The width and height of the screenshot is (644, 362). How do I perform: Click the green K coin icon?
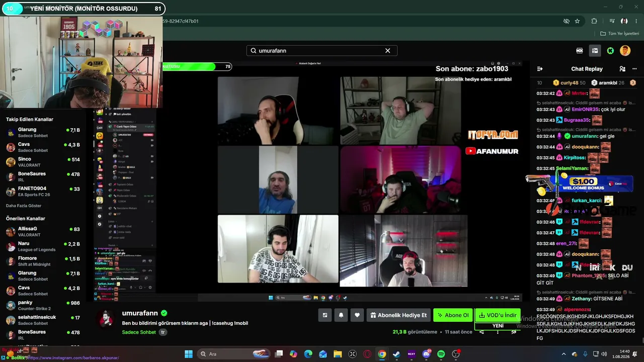(610, 51)
